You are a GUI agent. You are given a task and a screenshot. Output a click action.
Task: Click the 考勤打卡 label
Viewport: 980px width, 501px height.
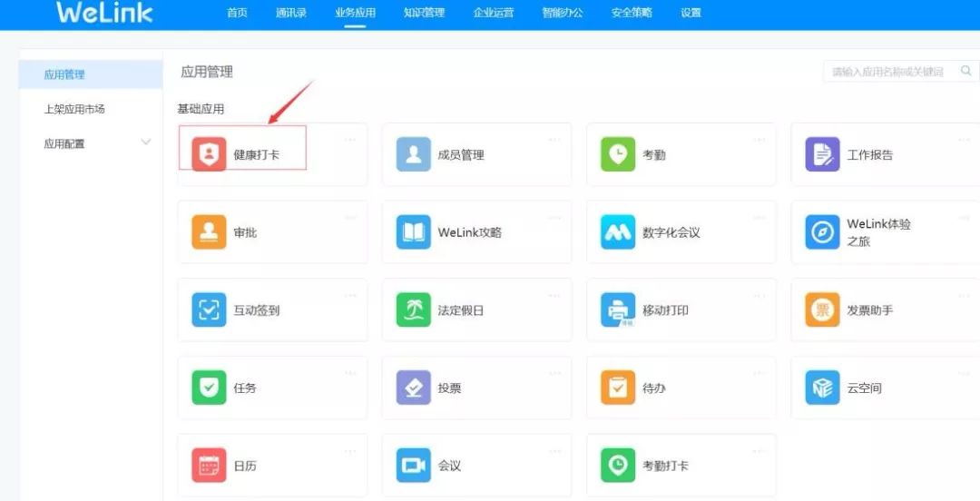click(666, 466)
